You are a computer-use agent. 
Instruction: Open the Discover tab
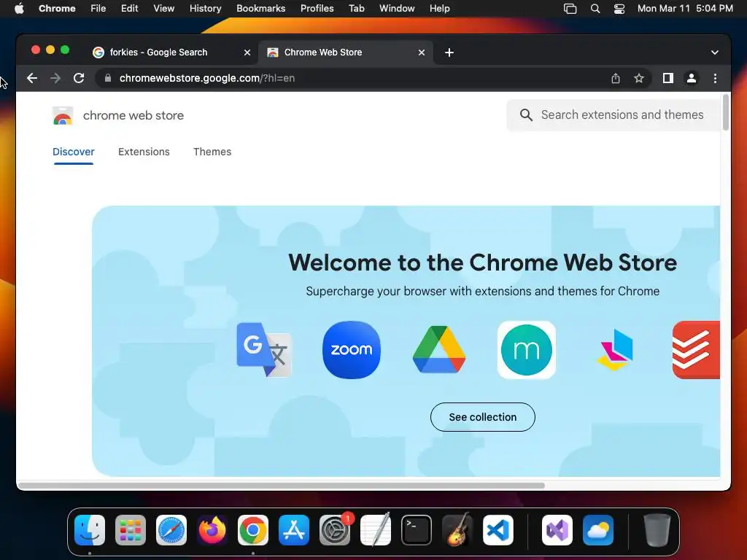74,152
